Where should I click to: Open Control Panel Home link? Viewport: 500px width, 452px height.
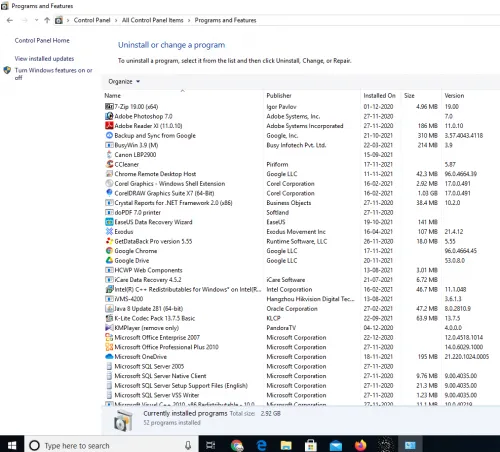click(42, 40)
